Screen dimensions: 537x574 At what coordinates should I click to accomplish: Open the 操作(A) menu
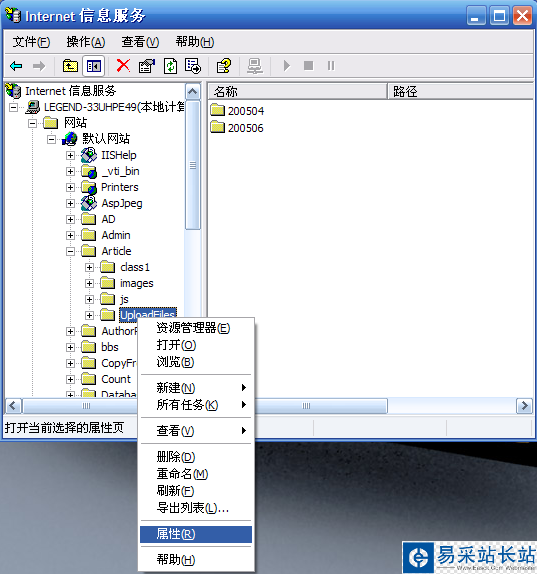click(x=86, y=42)
